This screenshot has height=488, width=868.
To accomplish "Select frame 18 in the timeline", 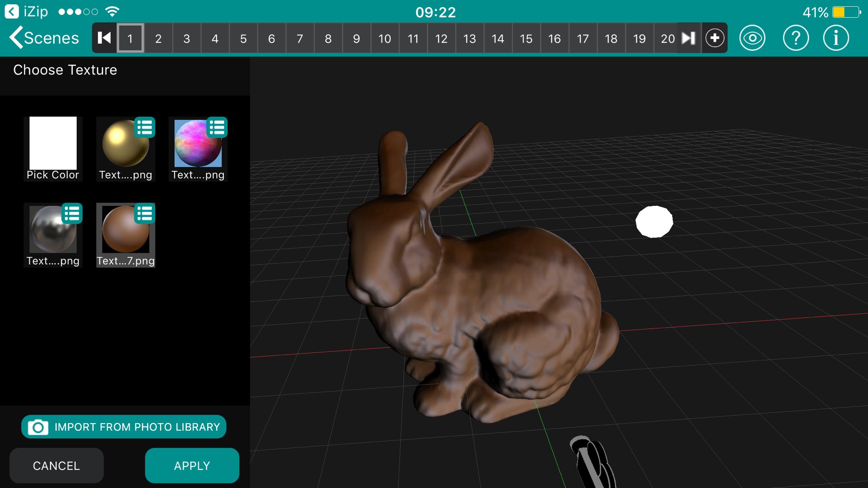I will click(611, 38).
